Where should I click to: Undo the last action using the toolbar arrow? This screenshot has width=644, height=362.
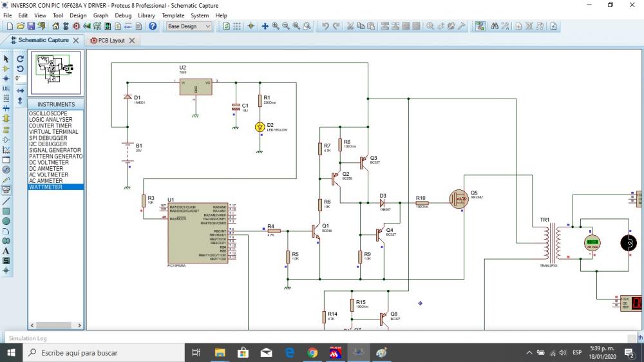pos(325,26)
